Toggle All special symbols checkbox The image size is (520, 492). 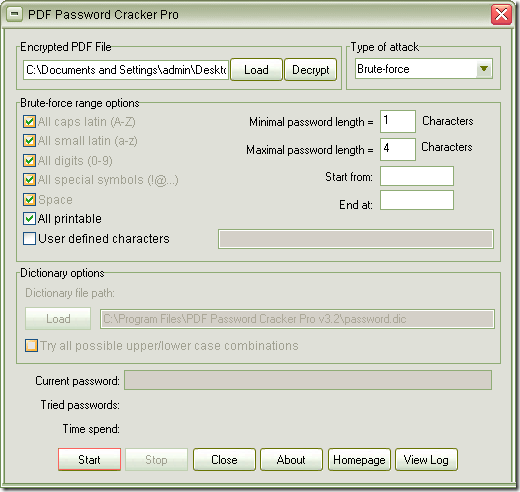click(29, 180)
